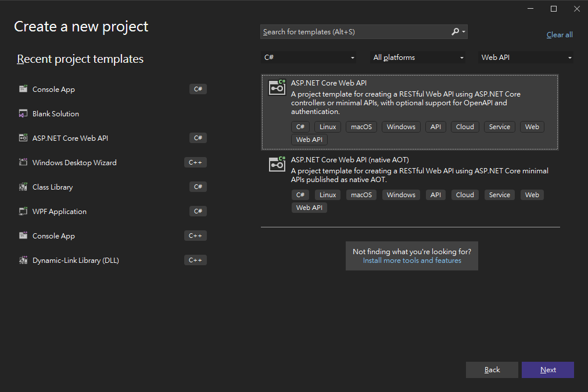Click the Clear all link
This screenshot has height=392, width=588.
tap(560, 35)
